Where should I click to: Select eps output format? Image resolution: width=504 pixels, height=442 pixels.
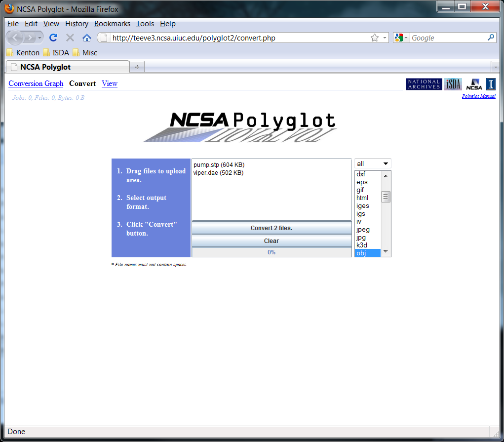368,182
